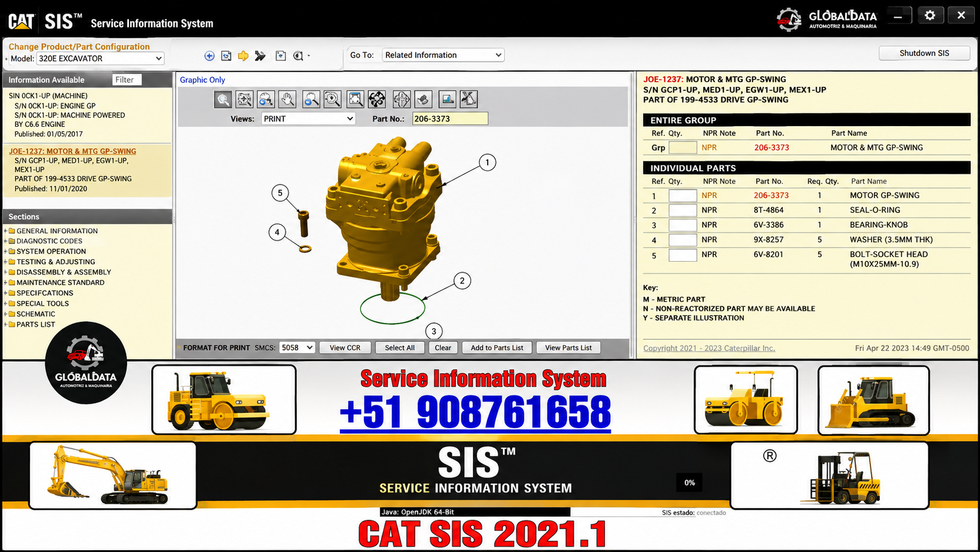
Task: Open the settings gear in title bar
Action: tap(930, 15)
